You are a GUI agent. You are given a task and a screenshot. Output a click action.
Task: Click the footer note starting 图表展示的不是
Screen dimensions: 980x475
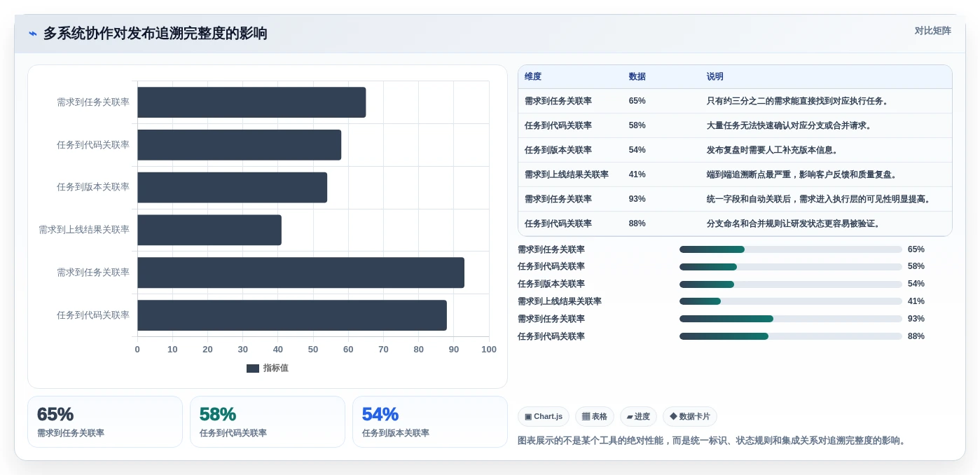coord(713,441)
